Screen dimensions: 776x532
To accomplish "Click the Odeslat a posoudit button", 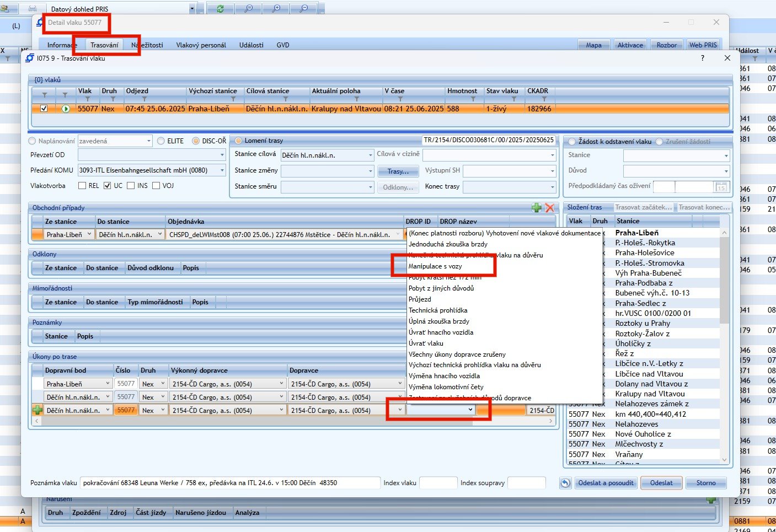I will pos(606,483).
